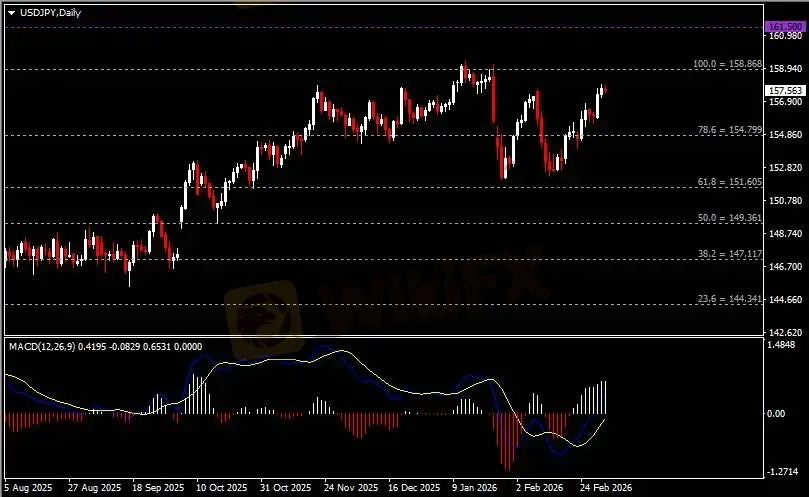This screenshot has height=497, width=809.
Task: Click the 160.980 price scale label
Action: [x=785, y=36]
